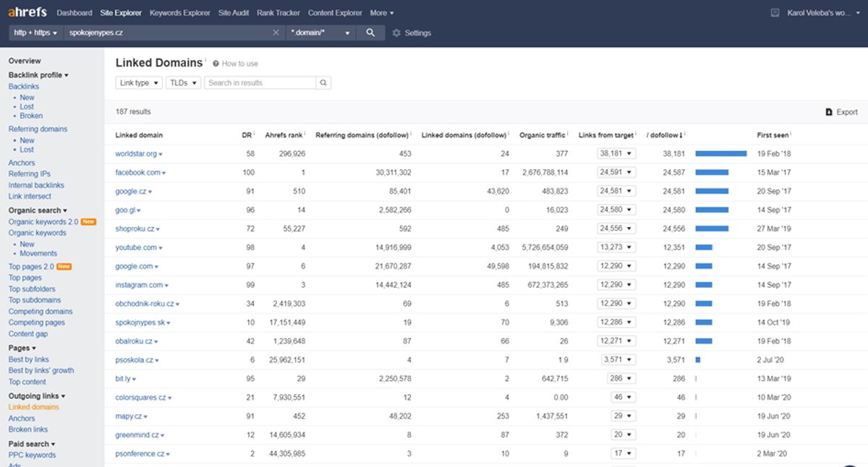868x467 pixels.
Task: Click the results search magnifier icon
Action: pos(323,83)
